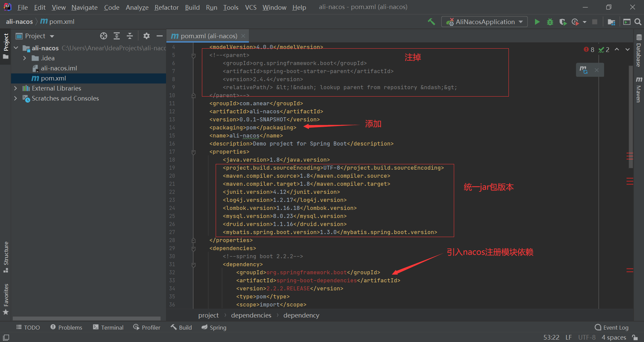Click the dependencies breadcrumb
Image resolution: width=644 pixels, height=342 pixels.
coord(251,316)
